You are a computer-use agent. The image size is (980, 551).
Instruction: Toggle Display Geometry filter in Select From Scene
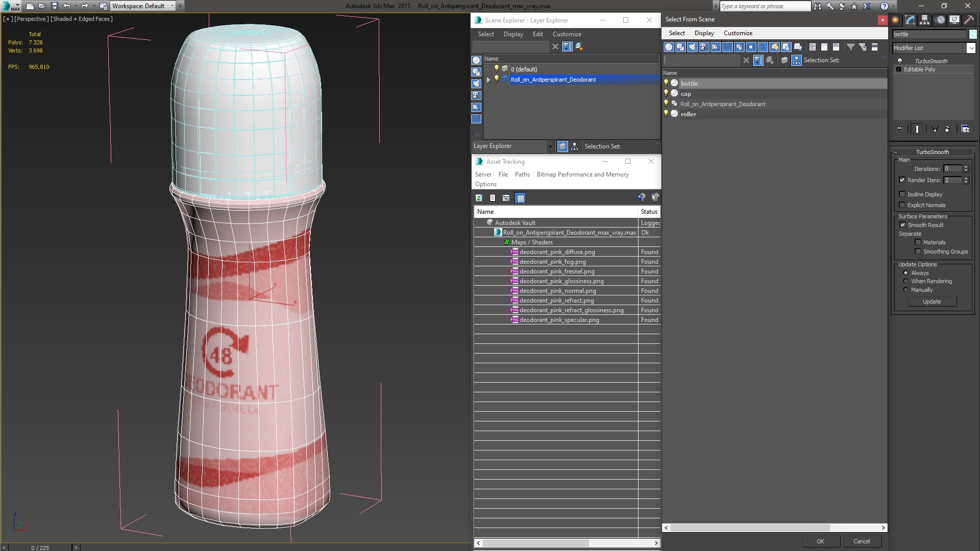pyautogui.click(x=669, y=47)
